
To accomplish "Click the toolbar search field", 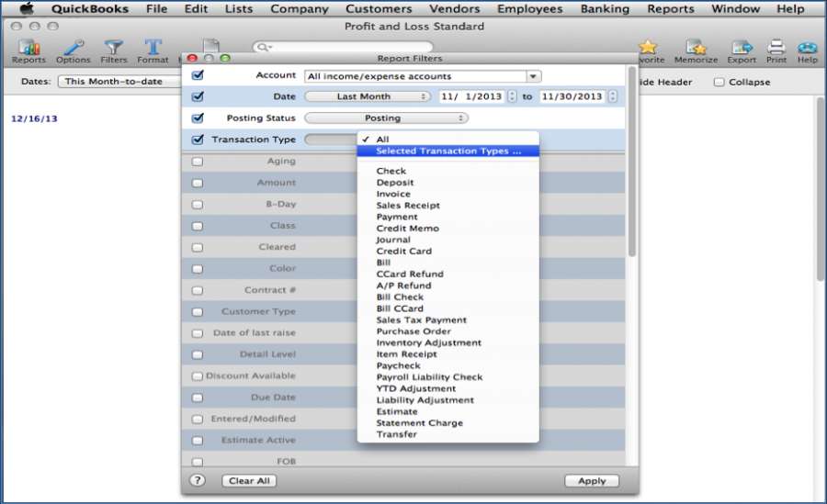I will pos(343,48).
